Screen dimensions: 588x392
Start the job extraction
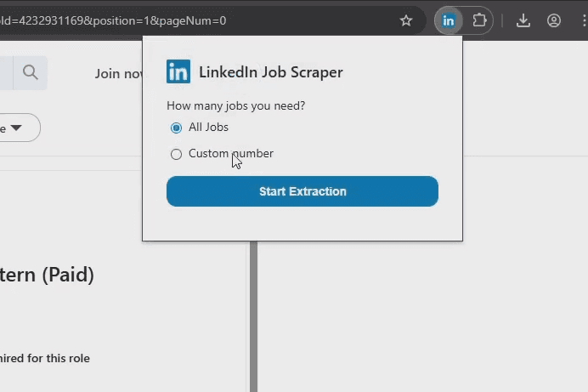[x=302, y=191]
